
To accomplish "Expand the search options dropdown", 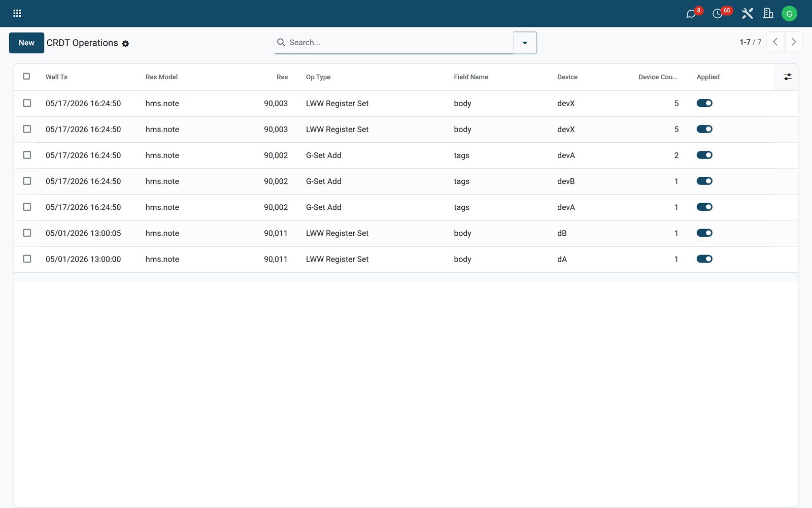I will coord(525,43).
